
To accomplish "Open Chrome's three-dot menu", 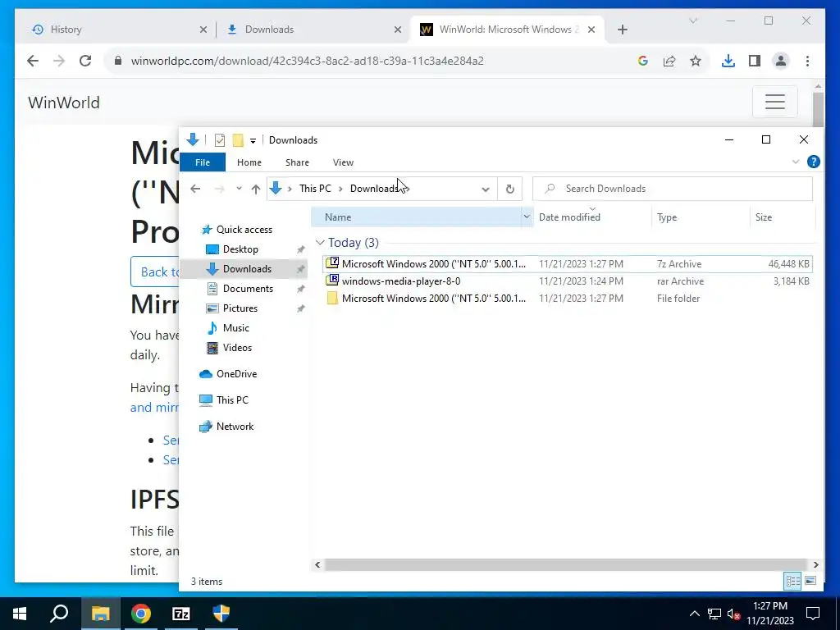I will click(807, 61).
